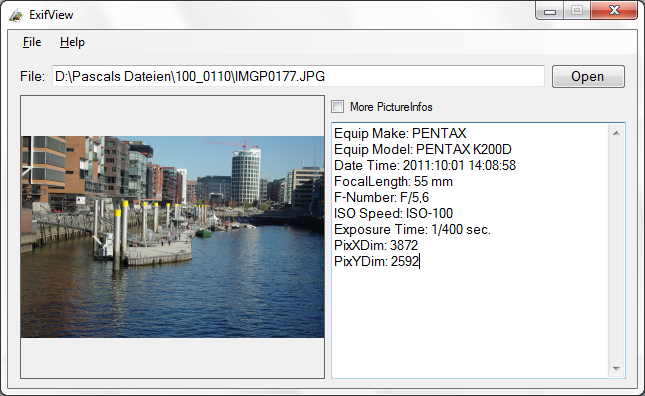Enable the More PictureInfos checkbox
The width and height of the screenshot is (645, 396).
(338, 107)
